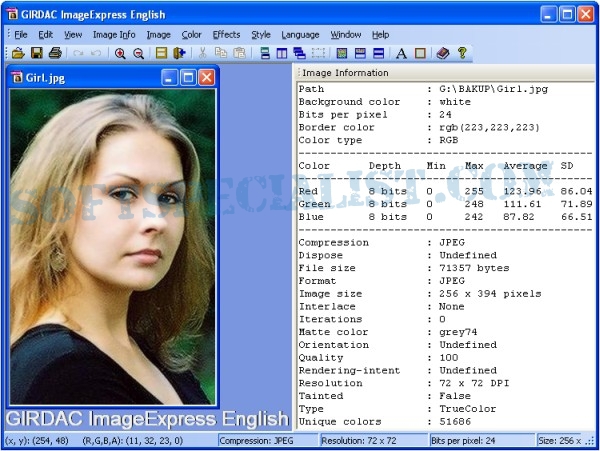600x451 pixels.
Task: Open the Image Info menu
Action: pos(114,34)
